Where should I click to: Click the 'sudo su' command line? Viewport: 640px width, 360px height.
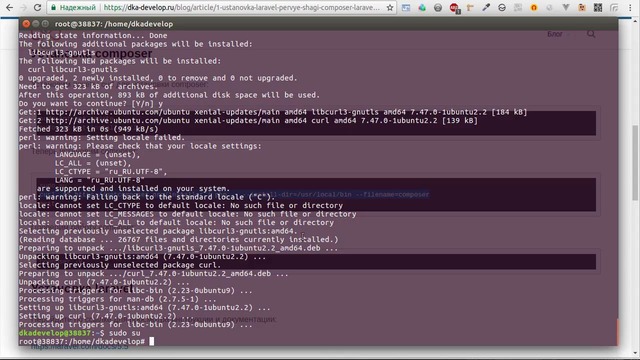pyautogui.click(x=79, y=333)
